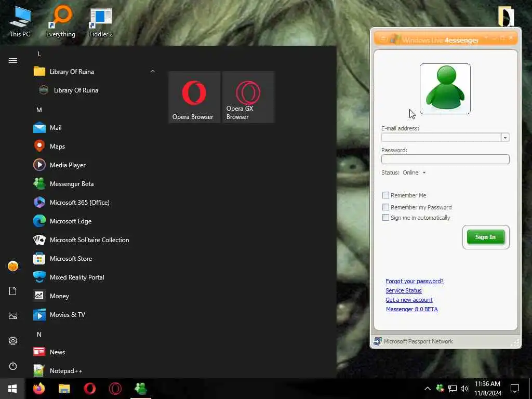Click the Forgot your password? link
The height and width of the screenshot is (399, 532).
[414, 281]
